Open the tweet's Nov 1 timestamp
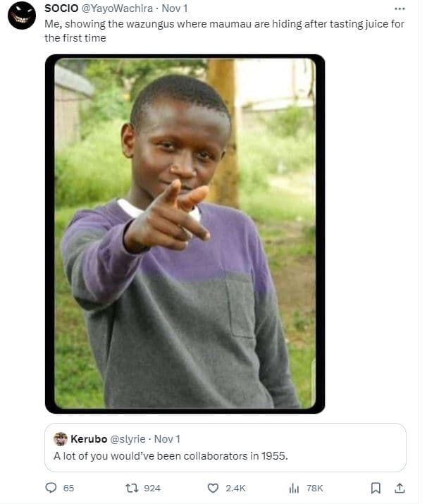The height and width of the screenshot is (504, 427). 174,8
